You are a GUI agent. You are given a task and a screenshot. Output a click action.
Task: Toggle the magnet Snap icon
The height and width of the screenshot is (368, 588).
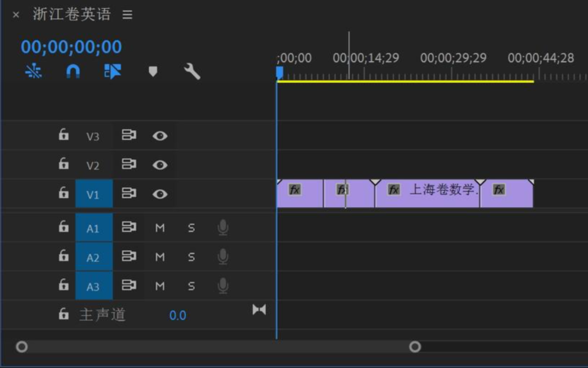pyautogui.click(x=72, y=72)
